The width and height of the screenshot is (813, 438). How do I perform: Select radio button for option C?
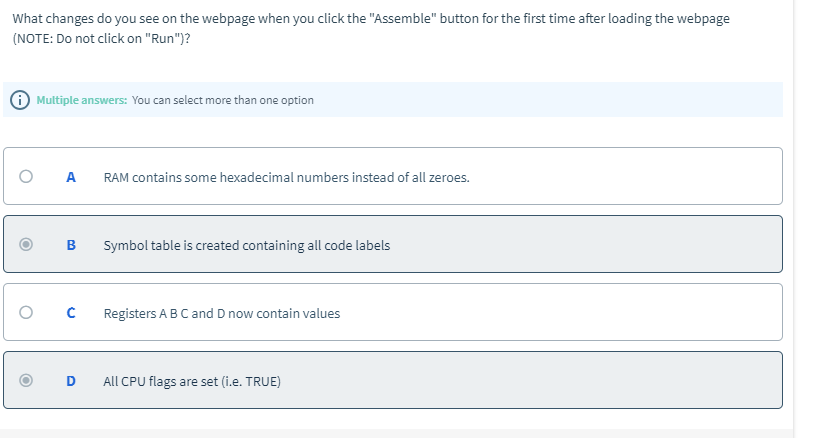(x=26, y=312)
